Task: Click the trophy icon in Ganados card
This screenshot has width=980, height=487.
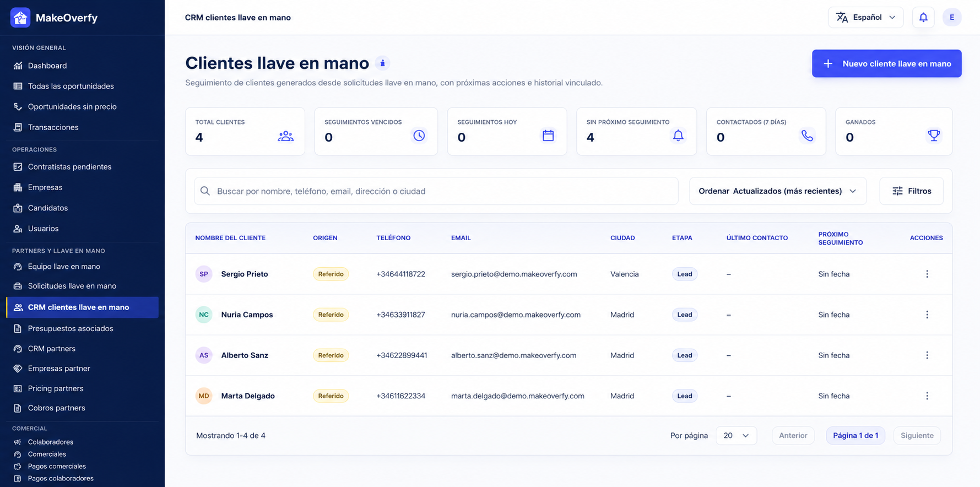Action: coord(934,136)
